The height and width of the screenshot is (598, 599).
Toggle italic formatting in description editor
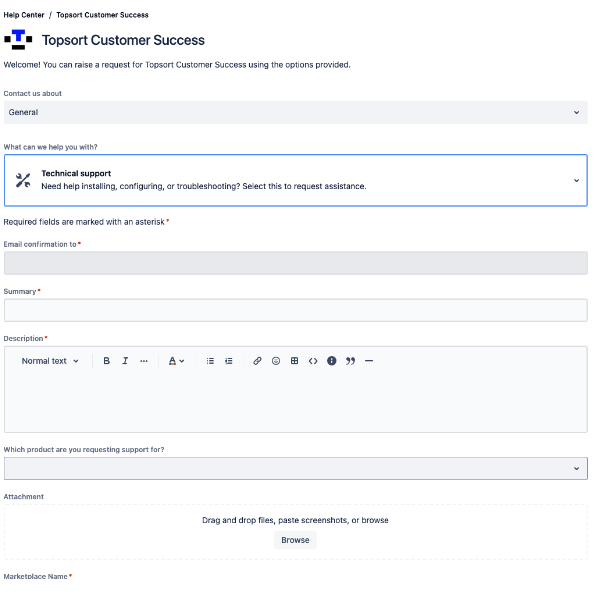pyautogui.click(x=125, y=361)
